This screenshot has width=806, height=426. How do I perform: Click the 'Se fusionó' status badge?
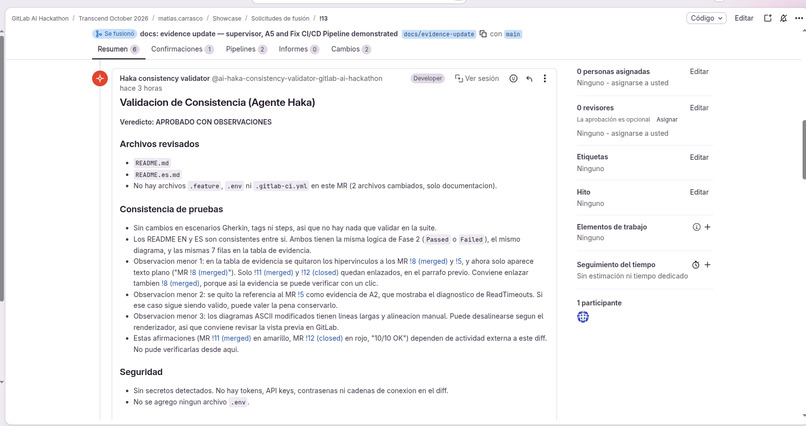[115, 34]
